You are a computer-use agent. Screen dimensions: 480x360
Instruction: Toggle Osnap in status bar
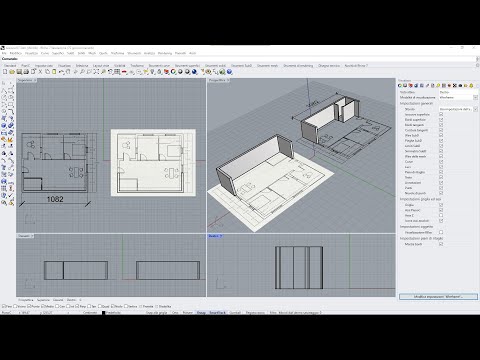pos(201,313)
